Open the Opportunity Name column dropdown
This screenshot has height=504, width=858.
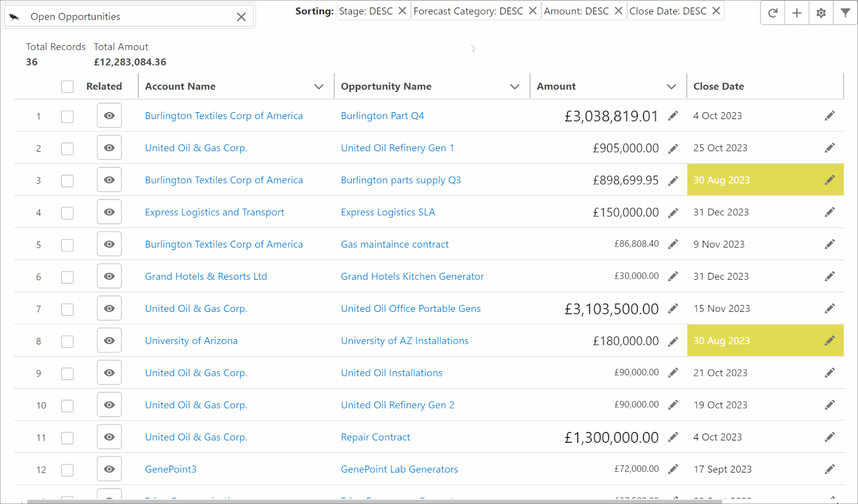(515, 86)
